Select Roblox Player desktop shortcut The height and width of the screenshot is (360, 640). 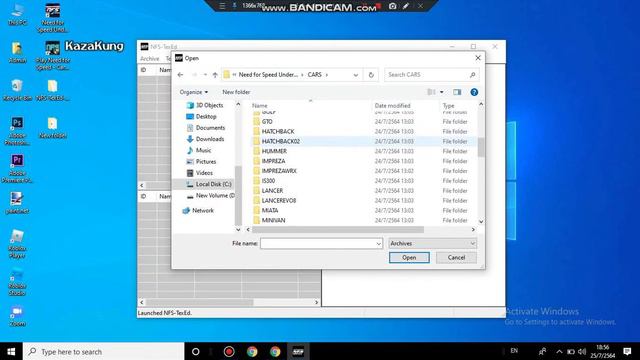[x=17, y=244]
